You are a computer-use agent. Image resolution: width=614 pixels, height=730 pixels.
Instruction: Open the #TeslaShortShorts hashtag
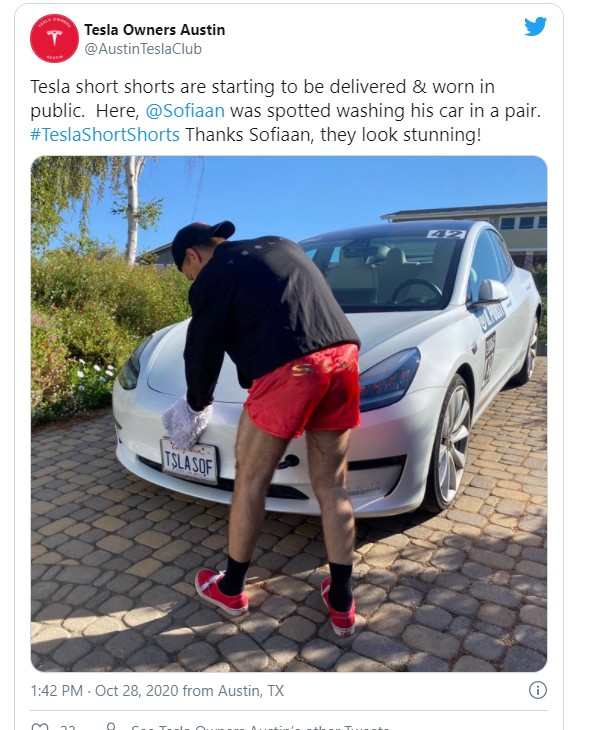point(105,135)
